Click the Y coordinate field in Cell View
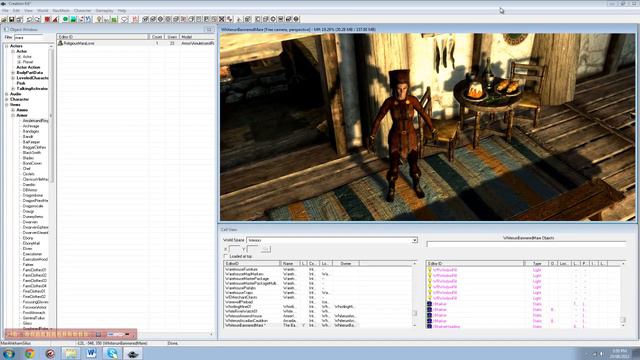The width and height of the screenshot is (640, 360). (253, 249)
